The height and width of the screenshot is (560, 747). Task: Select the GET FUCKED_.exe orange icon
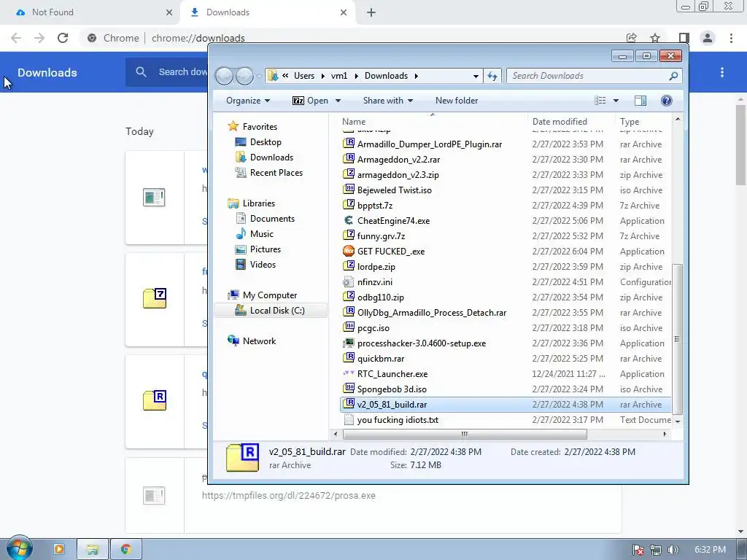click(349, 251)
